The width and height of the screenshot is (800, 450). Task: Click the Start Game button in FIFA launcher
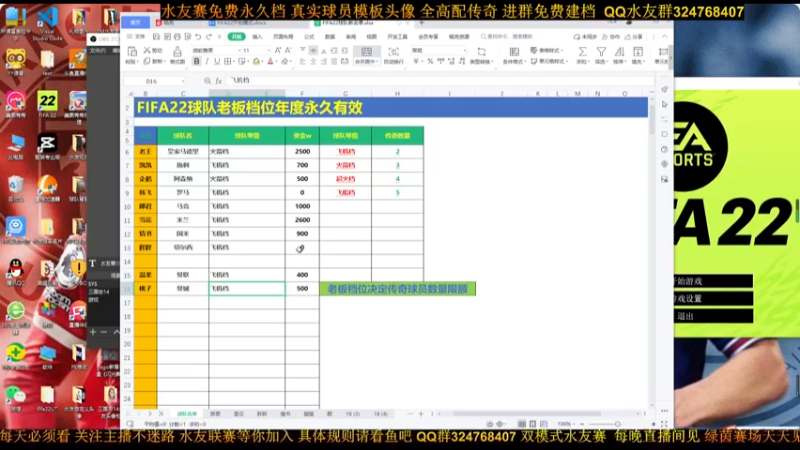pyautogui.click(x=713, y=281)
